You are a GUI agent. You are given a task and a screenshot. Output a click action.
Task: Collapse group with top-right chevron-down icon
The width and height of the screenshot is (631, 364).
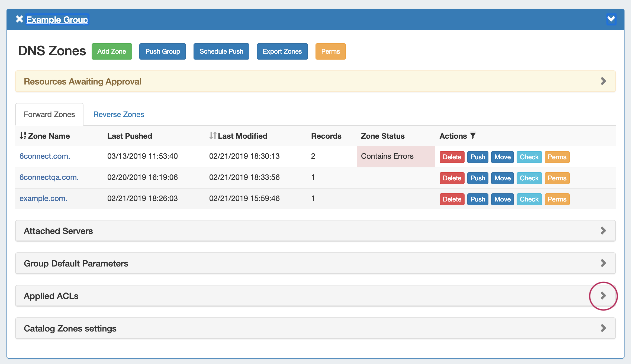click(x=611, y=19)
